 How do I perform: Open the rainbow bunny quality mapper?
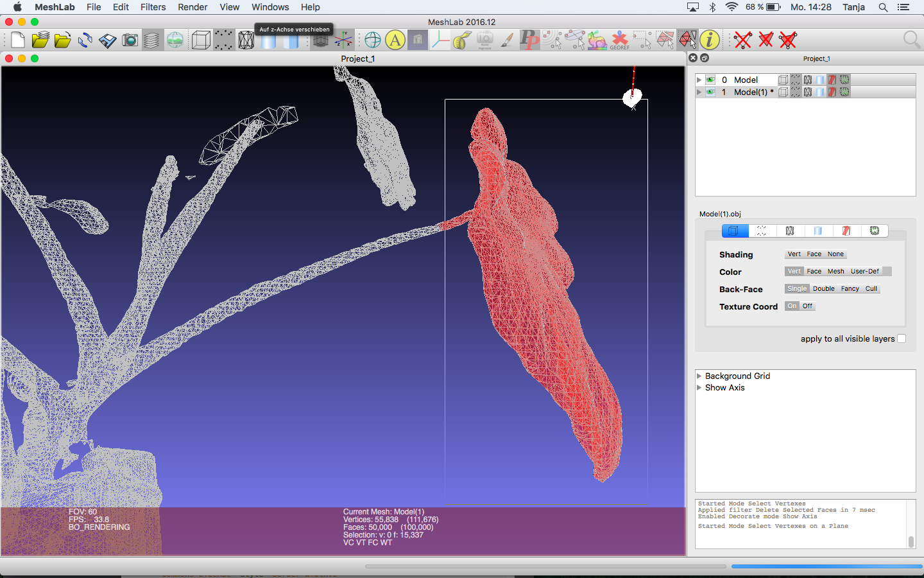[597, 40]
